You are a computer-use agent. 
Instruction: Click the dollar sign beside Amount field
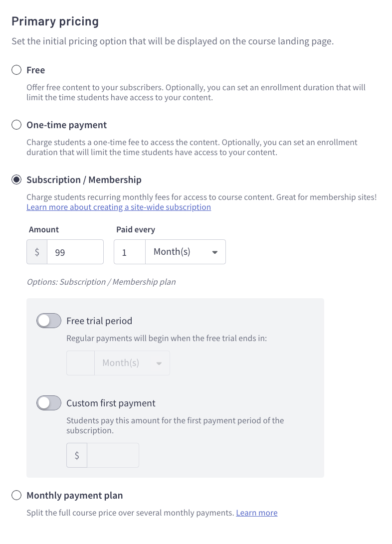(37, 252)
